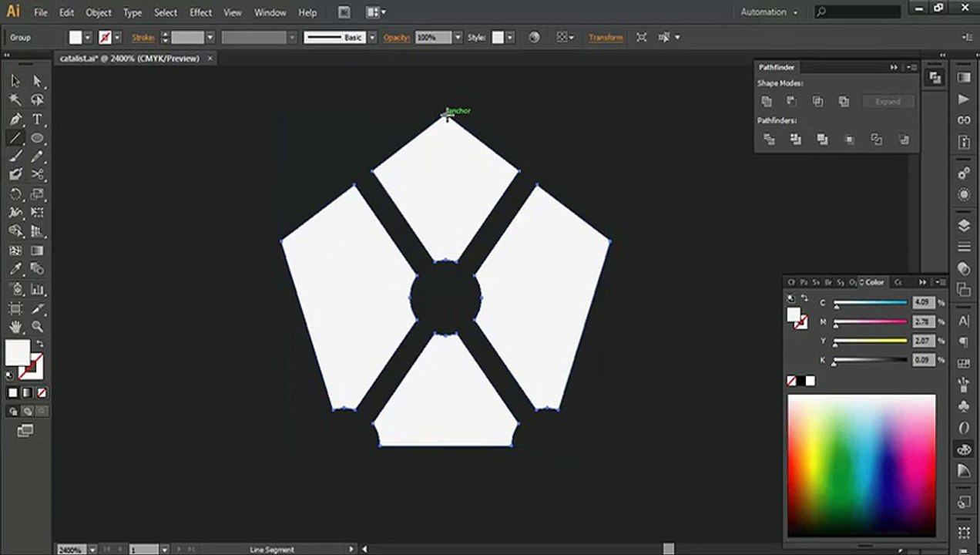Open the graphic Style dropdown
The height and width of the screenshot is (555, 980).
click(x=509, y=37)
